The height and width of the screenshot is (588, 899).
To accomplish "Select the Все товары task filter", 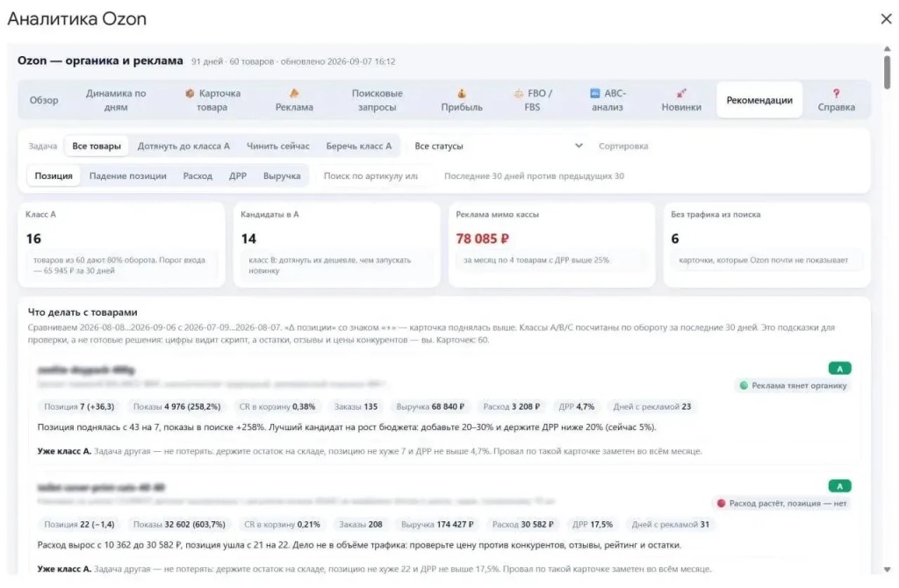I will (97, 147).
